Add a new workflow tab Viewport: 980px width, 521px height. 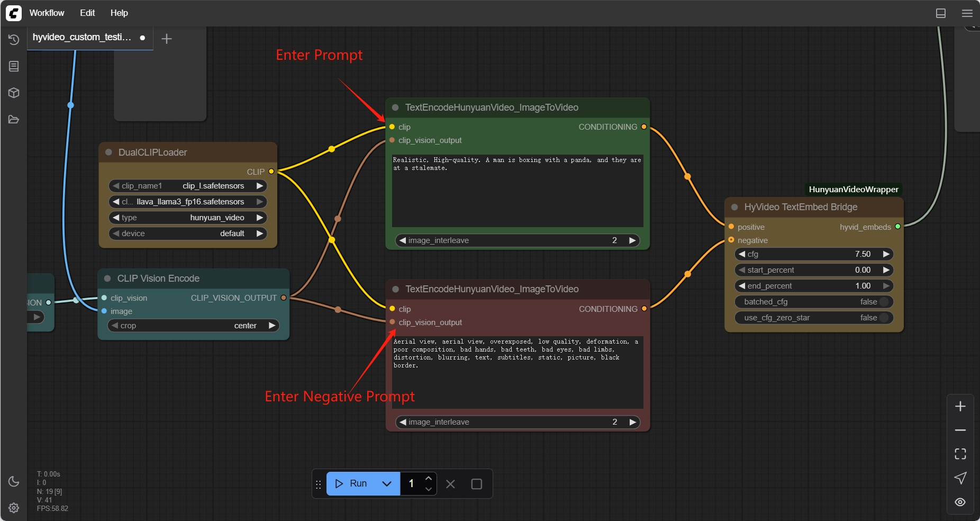(166, 39)
